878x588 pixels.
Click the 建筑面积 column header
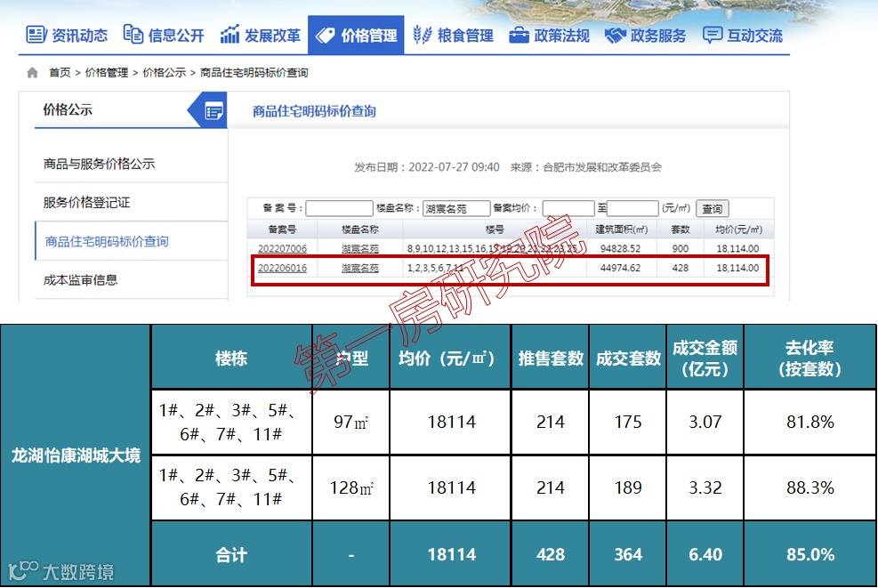(x=621, y=229)
